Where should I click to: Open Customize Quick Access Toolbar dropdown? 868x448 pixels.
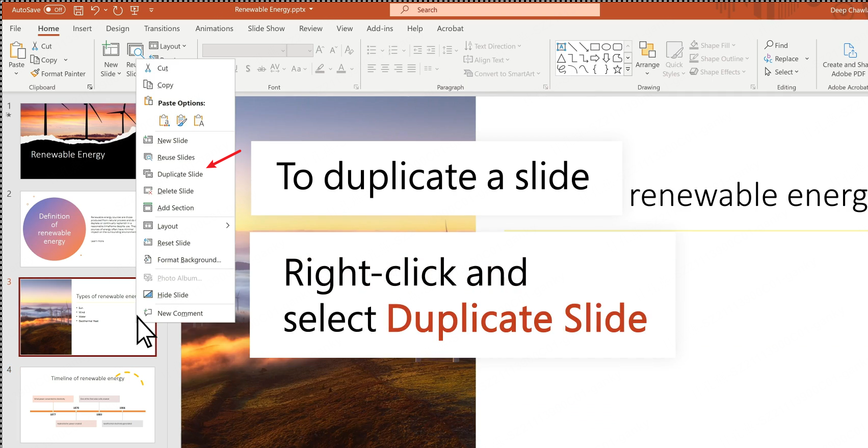(x=151, y=10)
